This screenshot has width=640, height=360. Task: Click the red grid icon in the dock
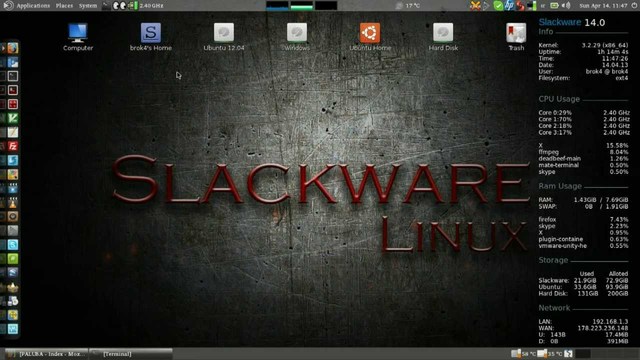(13, 104)
